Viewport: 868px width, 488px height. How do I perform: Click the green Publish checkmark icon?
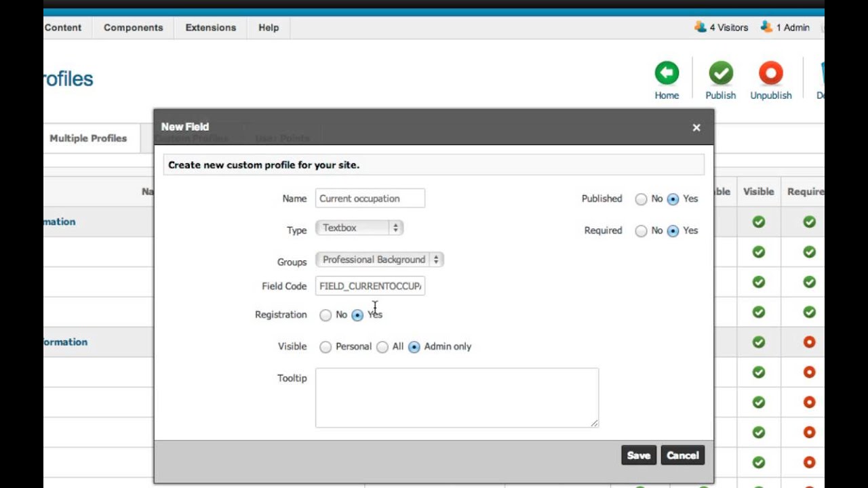pos(721,73)
